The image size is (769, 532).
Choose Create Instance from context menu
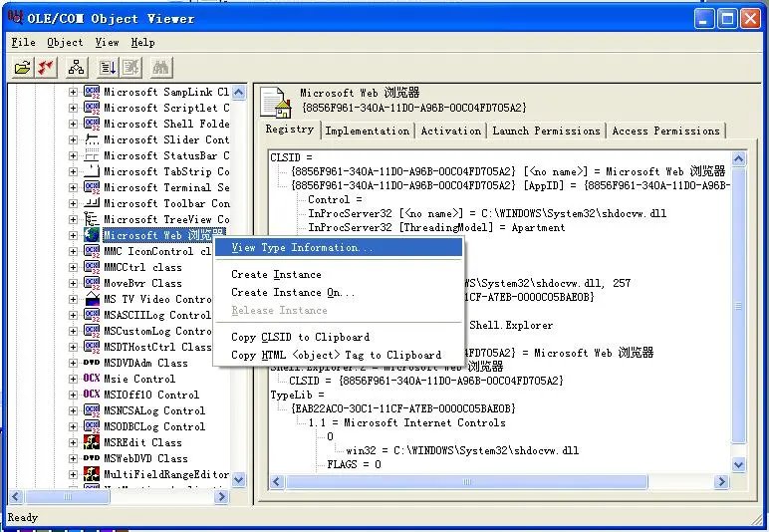[x=339, y=275]
